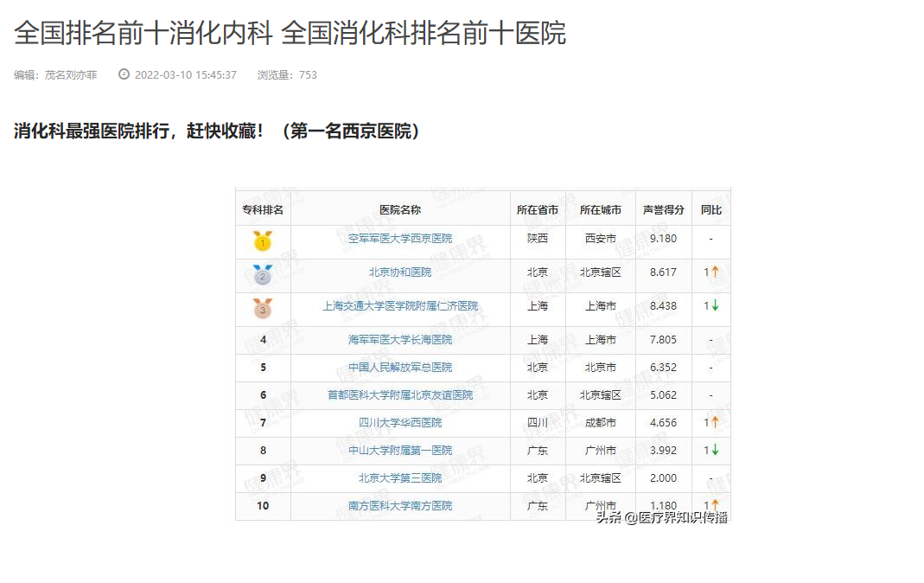Image resolution: width=924 pixels, height=583 pixels.
Task: Open the 南方医科大学南方医院 link
Action: click(400, 506)
